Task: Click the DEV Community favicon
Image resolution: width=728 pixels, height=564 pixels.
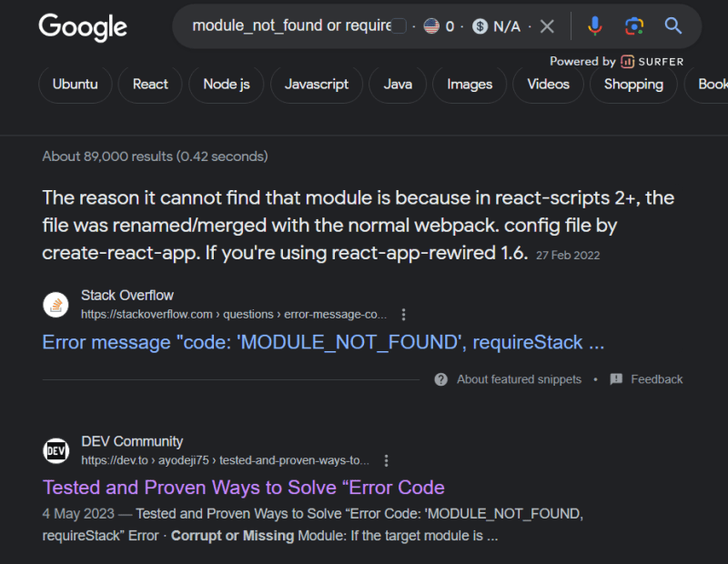Action: coord(56,450)
